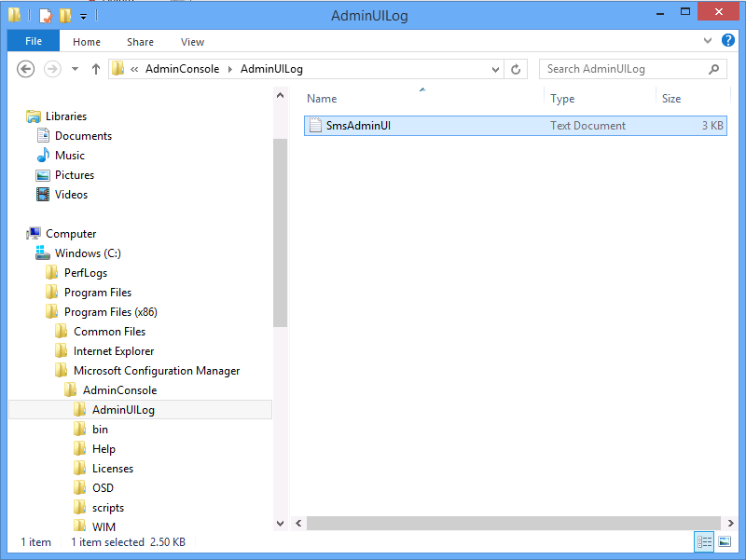The width and height of the screenshot is (746, 560).
Task: Open Documents library in navigation pane
Action: pyautogui.click(x=83, y=136)
